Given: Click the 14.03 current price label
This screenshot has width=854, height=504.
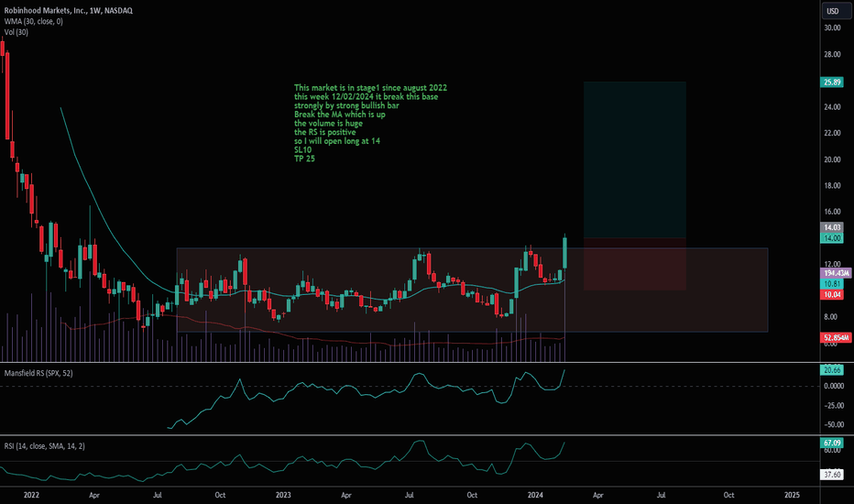Looking at the screenshot, I should 832,227.
